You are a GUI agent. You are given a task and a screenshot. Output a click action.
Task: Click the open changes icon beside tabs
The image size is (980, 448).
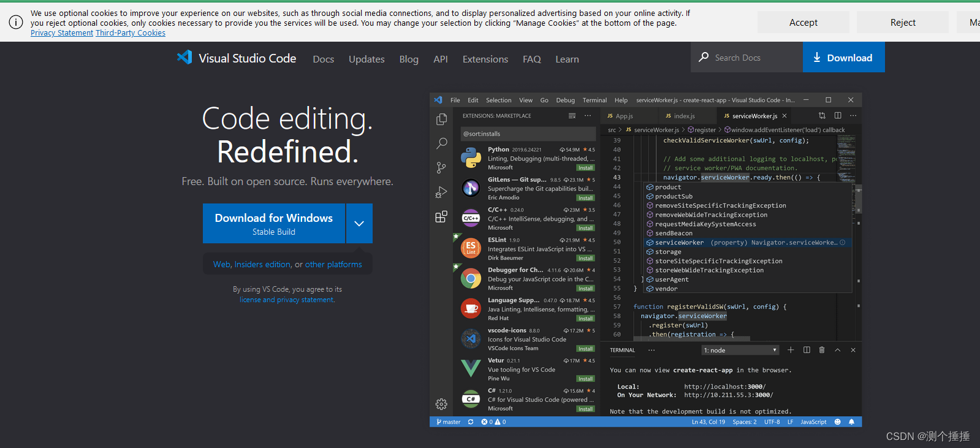tap(822, 115)
